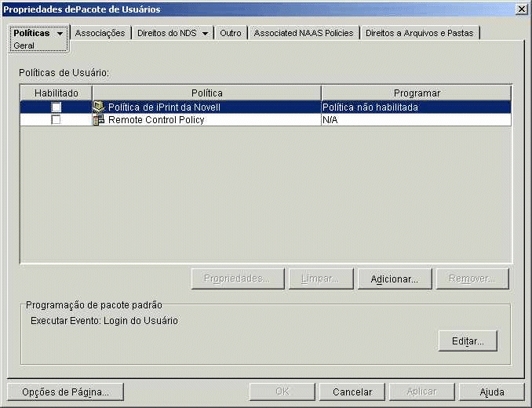Select the Políticas tab label
532x408 pixels.
(31, 33)
